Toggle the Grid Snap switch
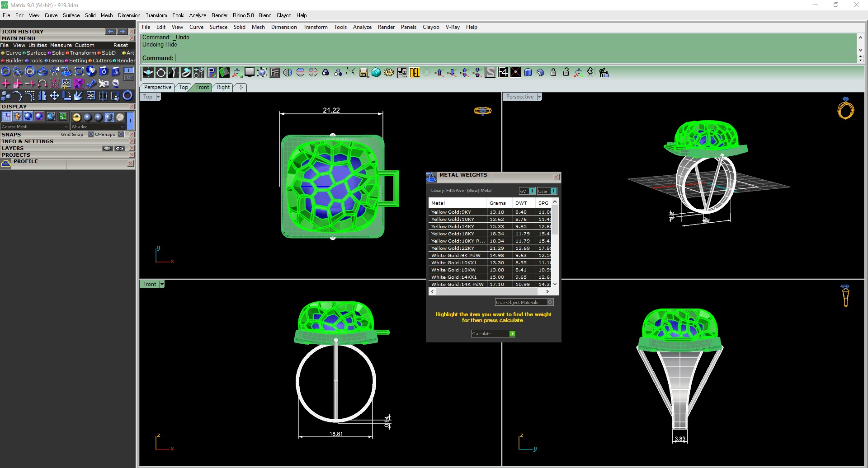This screenshot has width=868, height=468. [x=91, y=135]
